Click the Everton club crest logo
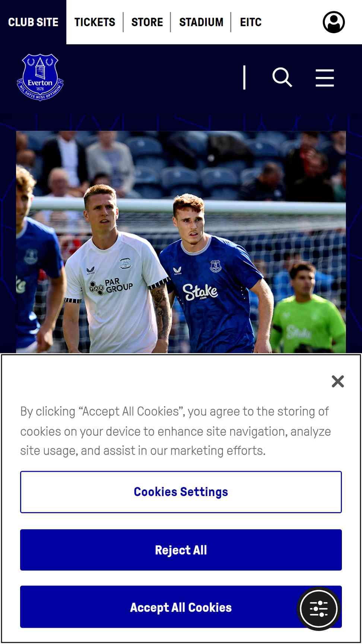The image size is (362, 644). pyautogui.click(x=40, y=77)
